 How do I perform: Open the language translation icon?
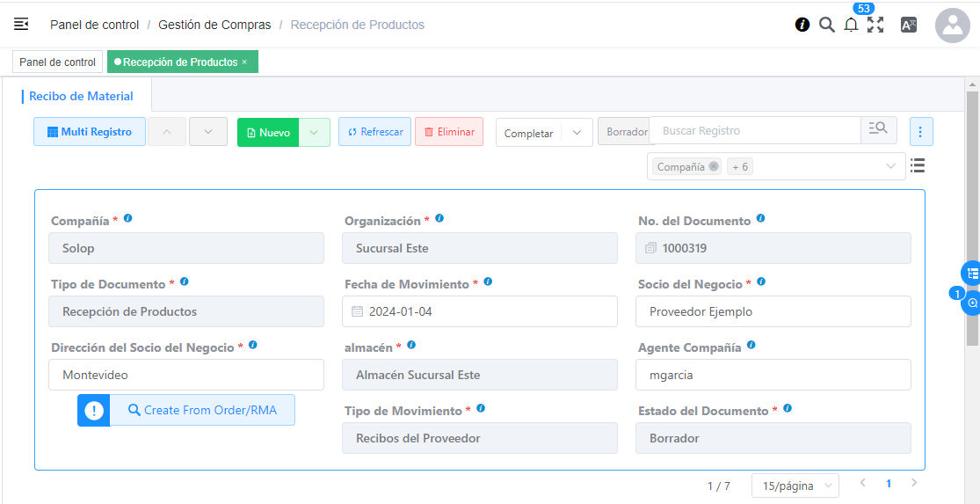click(x=909, y=25)
